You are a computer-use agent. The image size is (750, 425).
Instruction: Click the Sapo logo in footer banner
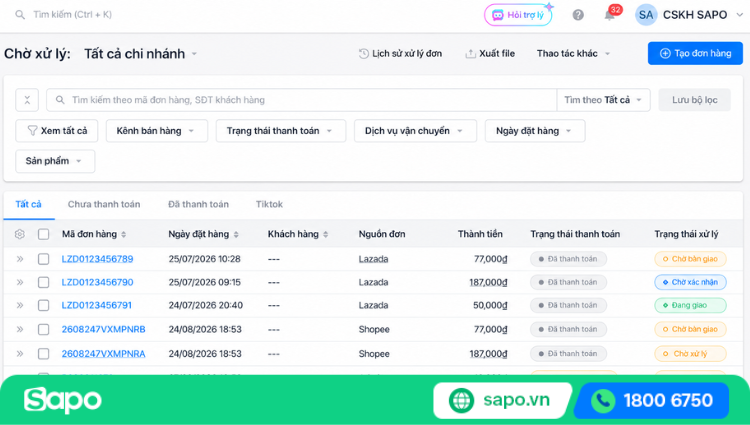tap(63, 400)
